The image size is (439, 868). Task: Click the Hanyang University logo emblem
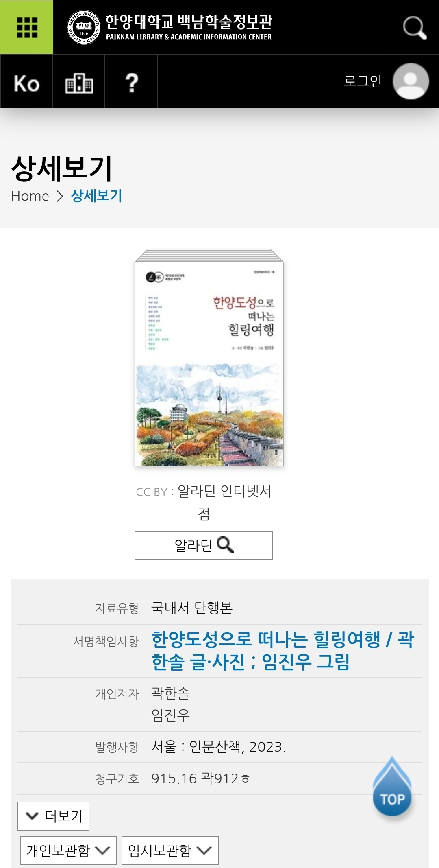(x=83, y=27)
